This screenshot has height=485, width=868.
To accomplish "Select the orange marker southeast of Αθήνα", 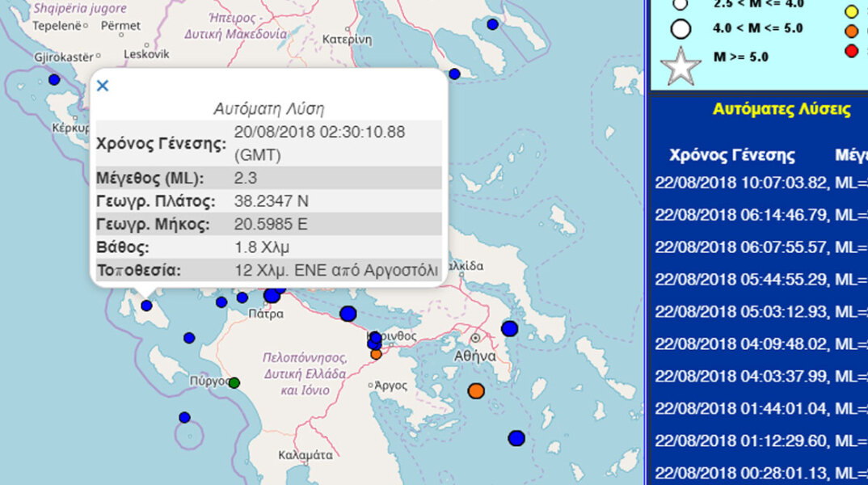I will [x=476, y=391].
